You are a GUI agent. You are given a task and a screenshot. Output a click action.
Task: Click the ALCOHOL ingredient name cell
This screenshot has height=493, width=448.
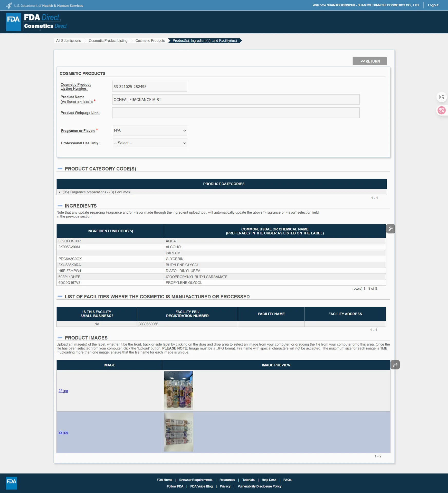point(275,247)
